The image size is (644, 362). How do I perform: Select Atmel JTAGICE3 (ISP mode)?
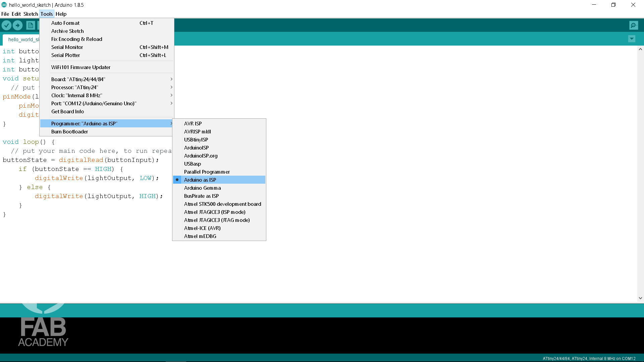[x=219, y=212]
